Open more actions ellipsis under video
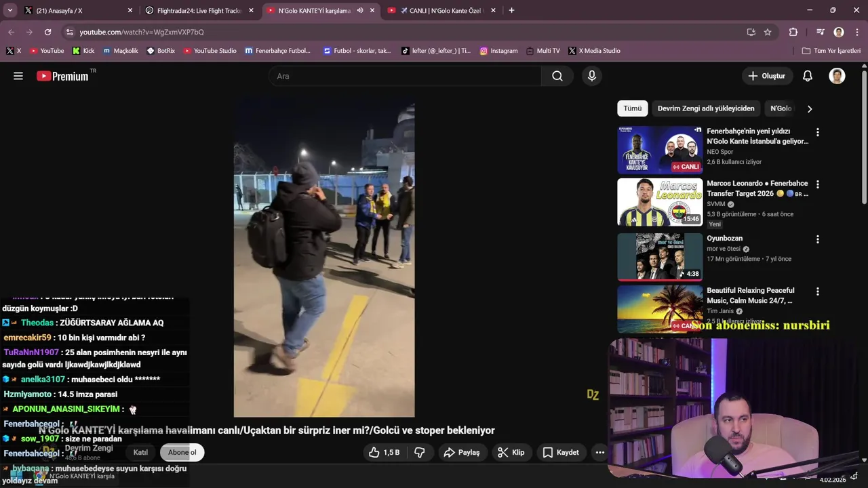 (x=599, y=452)
